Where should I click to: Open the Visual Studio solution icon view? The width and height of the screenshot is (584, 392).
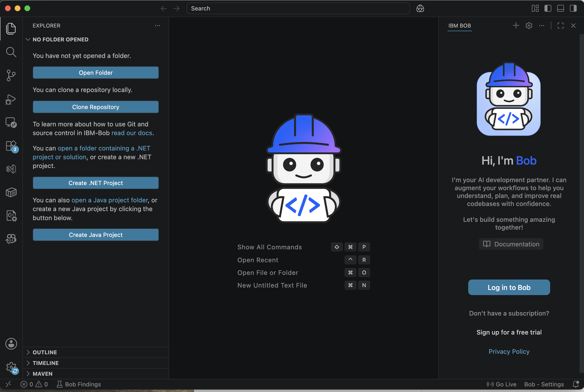click(x=11, y=169)
